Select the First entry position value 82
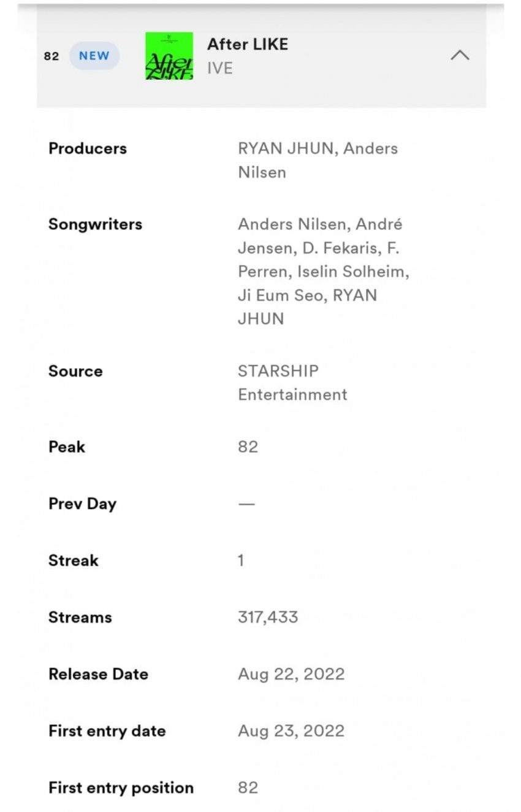This screenshot has height=812, width=521. [248, 787]
